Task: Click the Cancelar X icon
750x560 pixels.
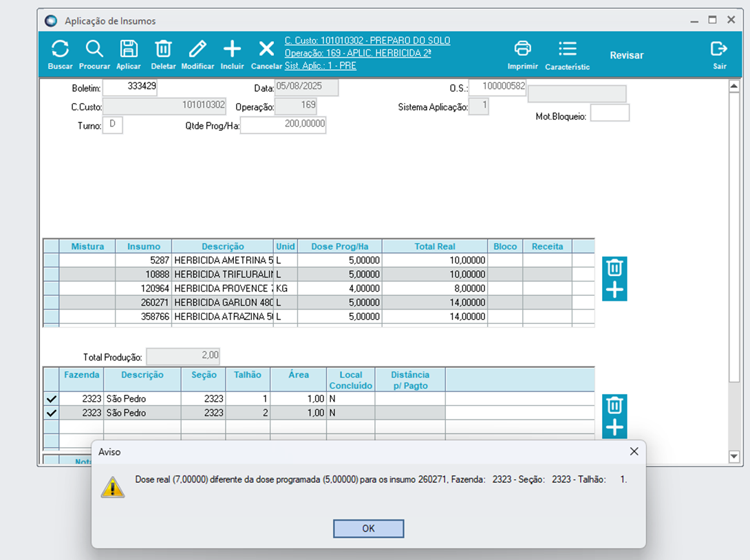Action: pyautogui.click(x=266, y=49)
